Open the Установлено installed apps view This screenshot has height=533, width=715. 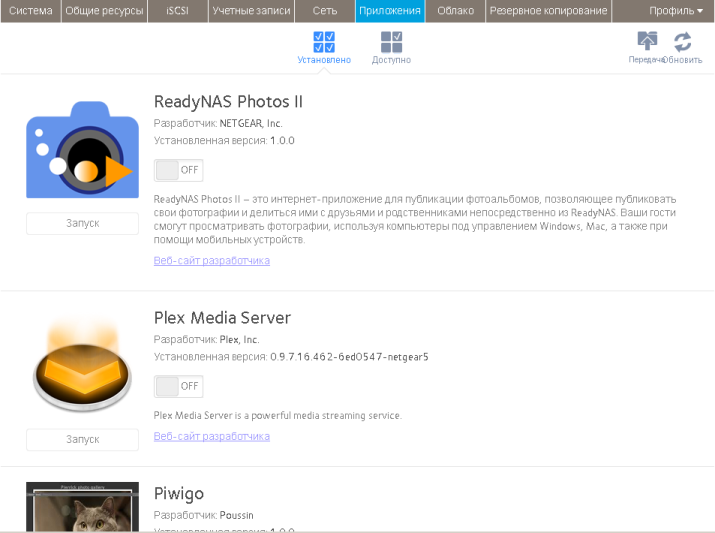(x=324, y=47)
